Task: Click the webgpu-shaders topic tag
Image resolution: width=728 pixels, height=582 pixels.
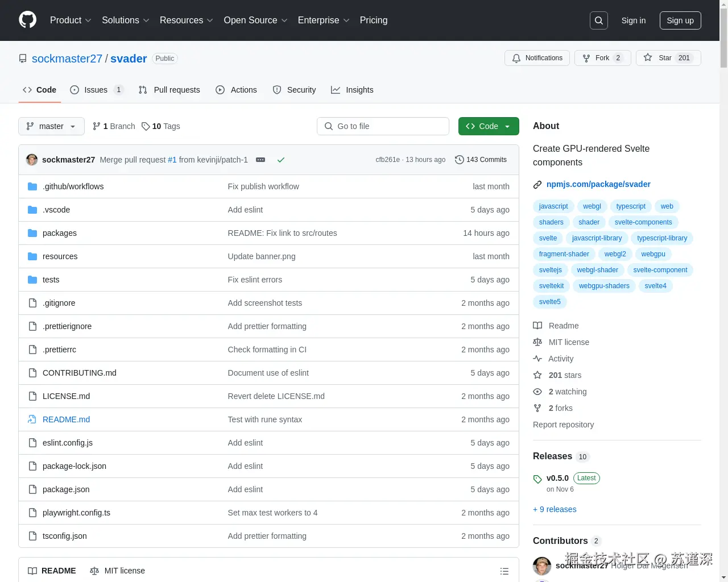Action: pos(604,286)
